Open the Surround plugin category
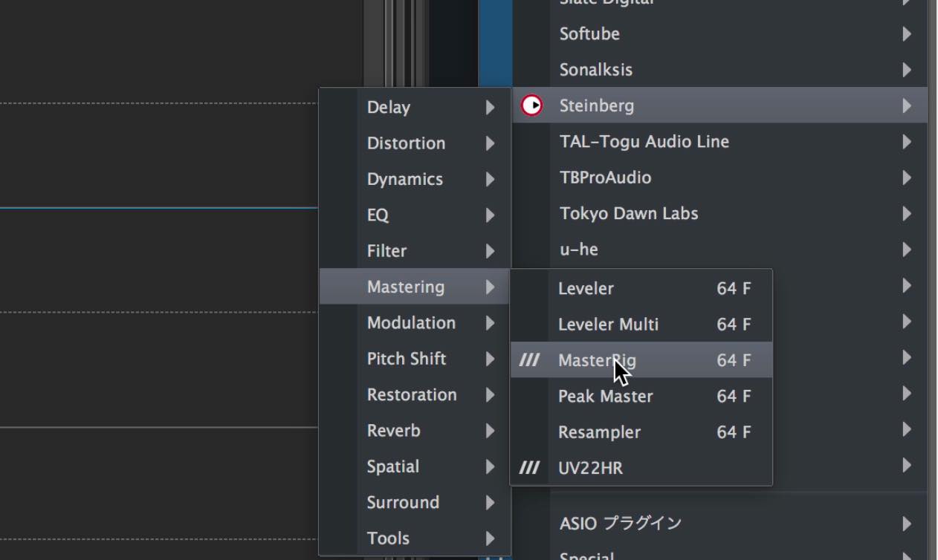Image resolution: width=938 pixels, height=560 pixels. (415, 502)
